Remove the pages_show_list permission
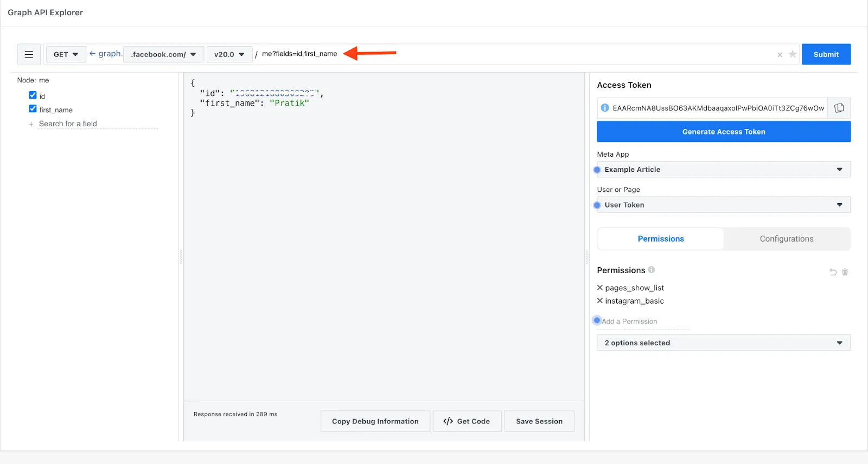 tap(600, 288)
